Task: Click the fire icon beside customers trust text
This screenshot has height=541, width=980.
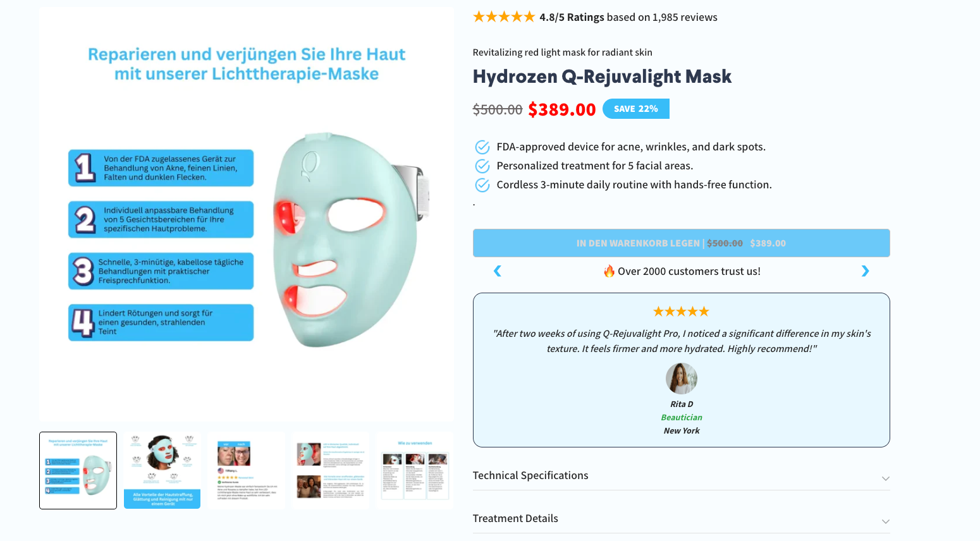Action: [609, 271]
